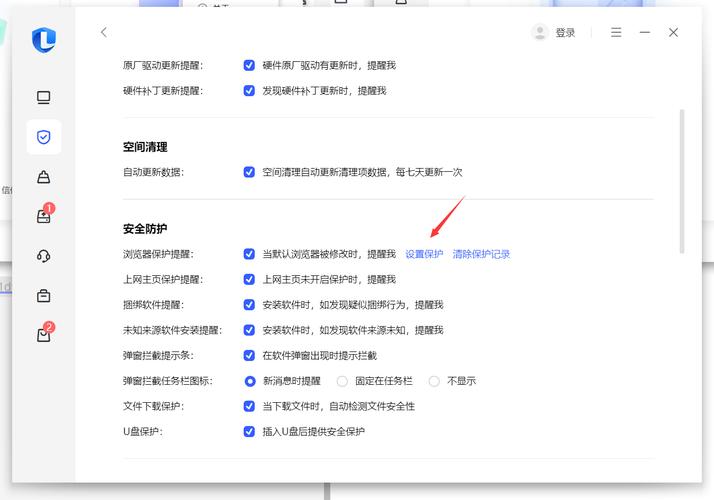Uncheck 硬件补丁更新提醒 checkbox

click(x=249, y=91)
